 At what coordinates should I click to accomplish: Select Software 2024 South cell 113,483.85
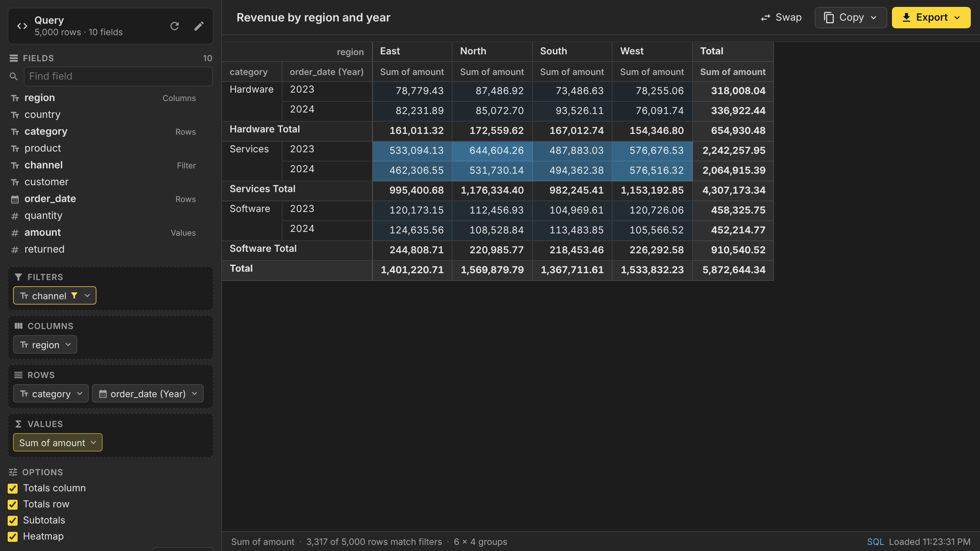[x=572, y=230]
